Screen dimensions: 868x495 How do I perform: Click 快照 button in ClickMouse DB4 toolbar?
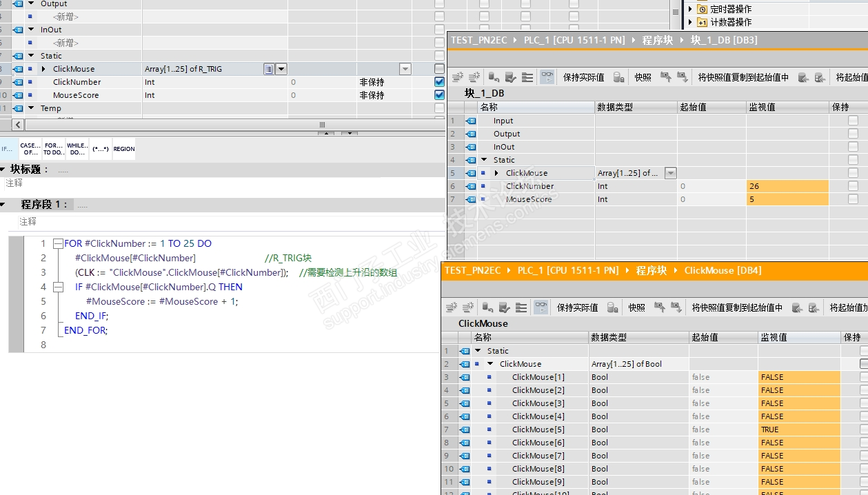pyautogui.click(x=636, y=307)
